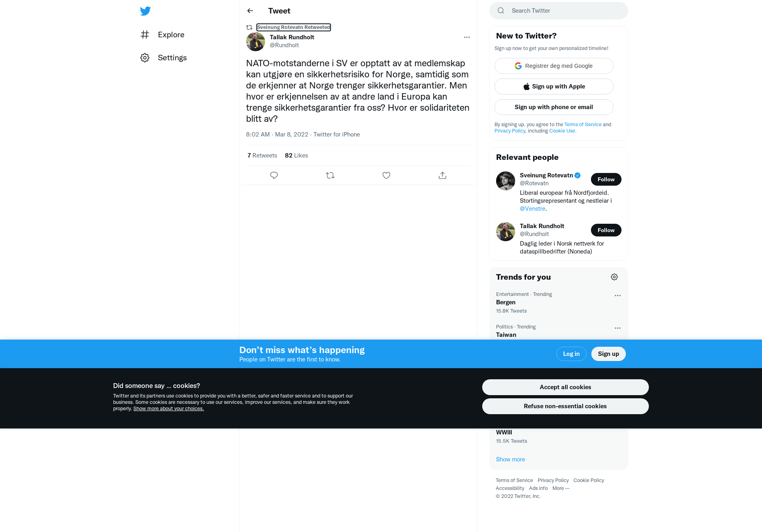
Task: Follow Sveinung Rotevatn
Action: point(606,179)
